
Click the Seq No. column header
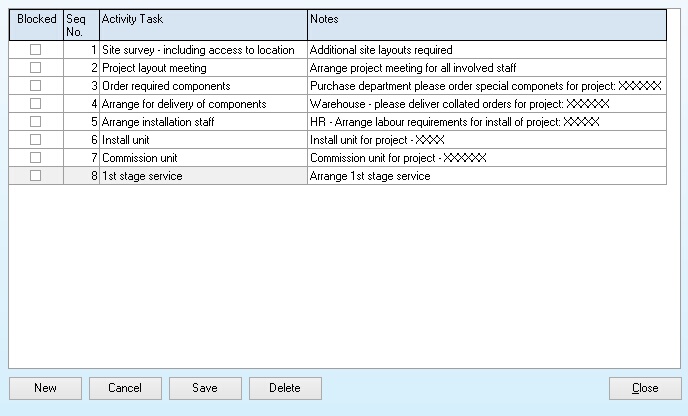point(81,25)
